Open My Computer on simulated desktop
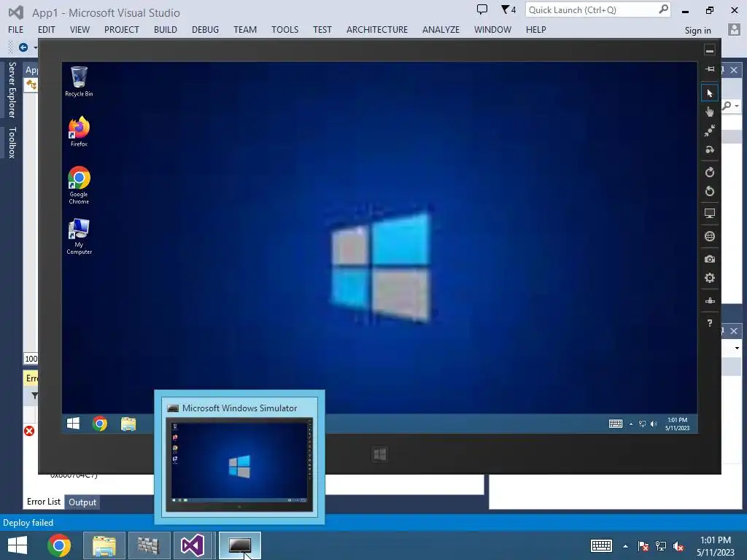The height and width of the screenshot is (560, 747). tap(79, 237)
